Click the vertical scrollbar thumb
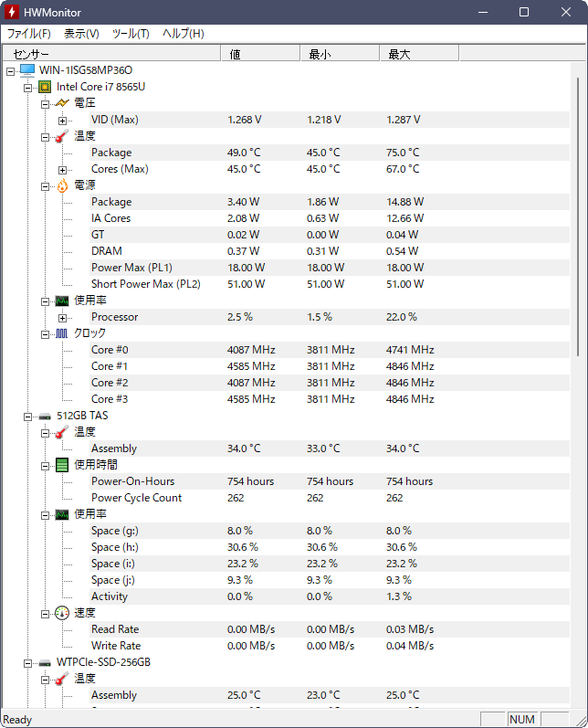 click(x=578, y=216)
